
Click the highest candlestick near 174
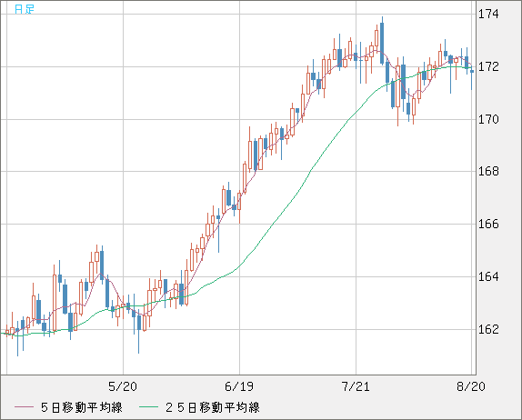(382, 41)
